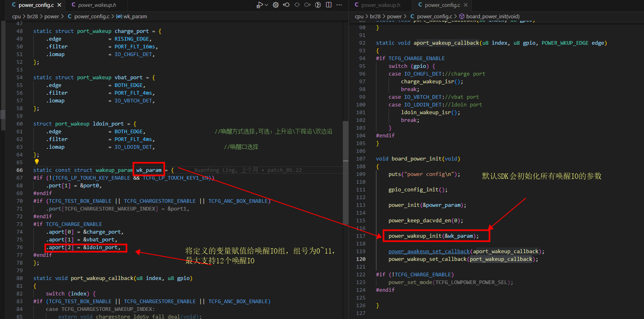Image resolution: width=644 pixels, height=319 pixels.
Task: Go to previous revision with the left-arrow circle icon
Action: (x=286, y=5)
